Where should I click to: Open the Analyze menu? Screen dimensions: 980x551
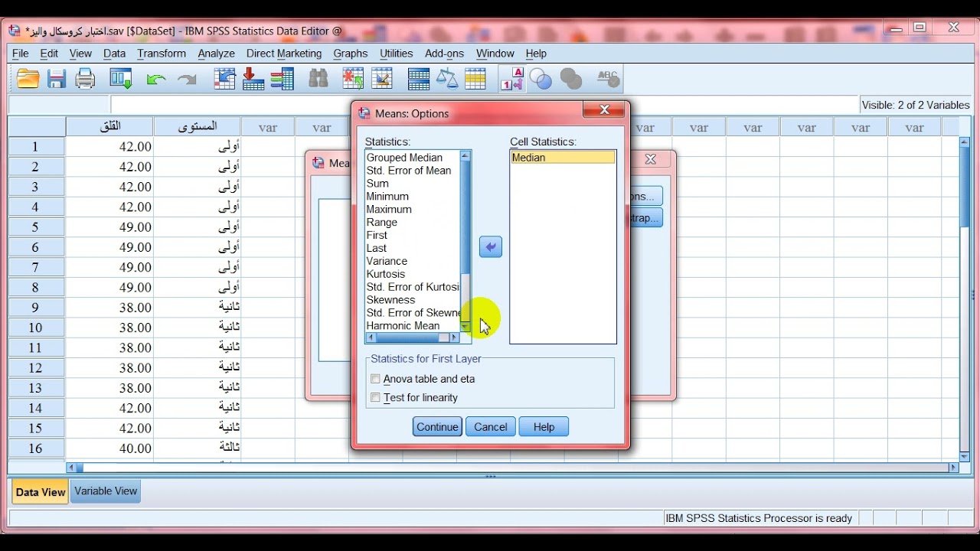pos(216,54)
